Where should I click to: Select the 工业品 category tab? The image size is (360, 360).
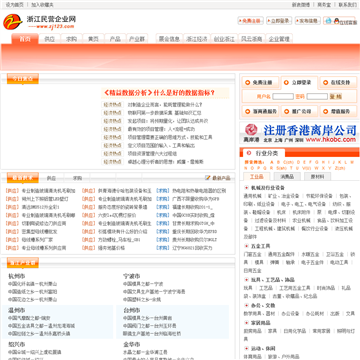tap(257, 176)
